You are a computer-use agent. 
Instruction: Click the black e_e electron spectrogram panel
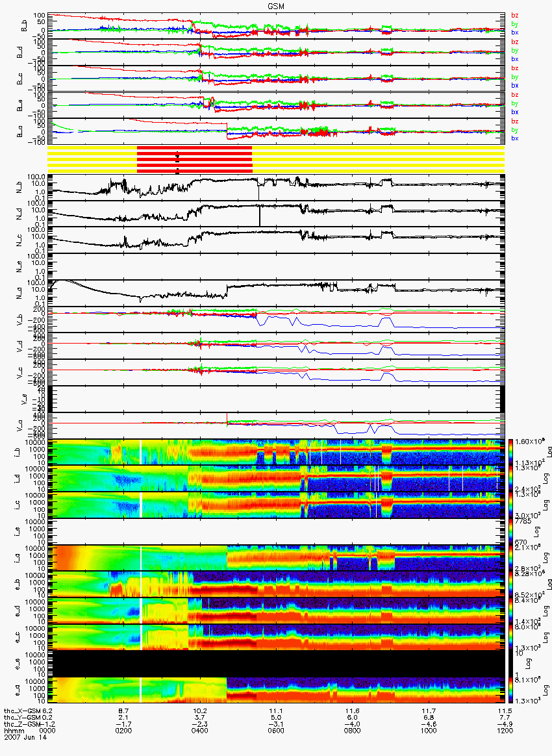tap(276, 664)
